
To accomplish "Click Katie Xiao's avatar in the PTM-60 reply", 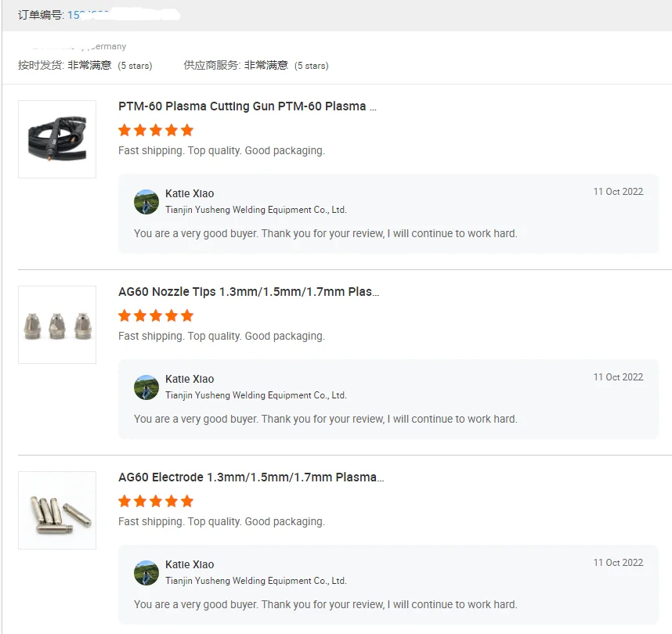I will pos(146,202).
